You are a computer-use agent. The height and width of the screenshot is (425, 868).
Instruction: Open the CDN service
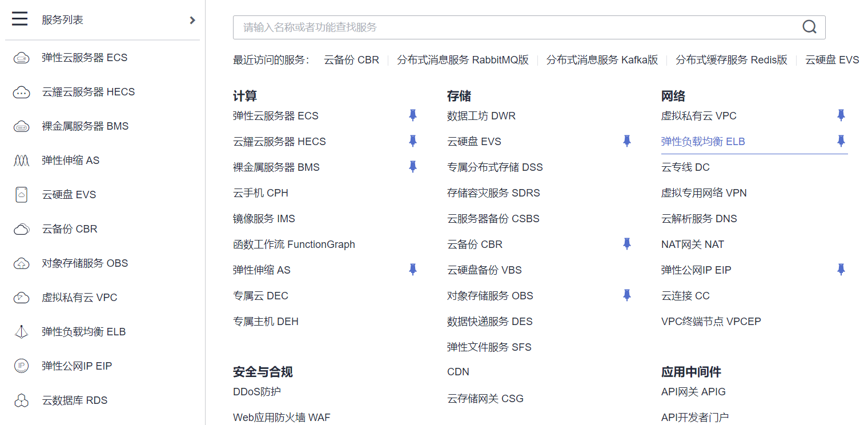tap(458, 372)
